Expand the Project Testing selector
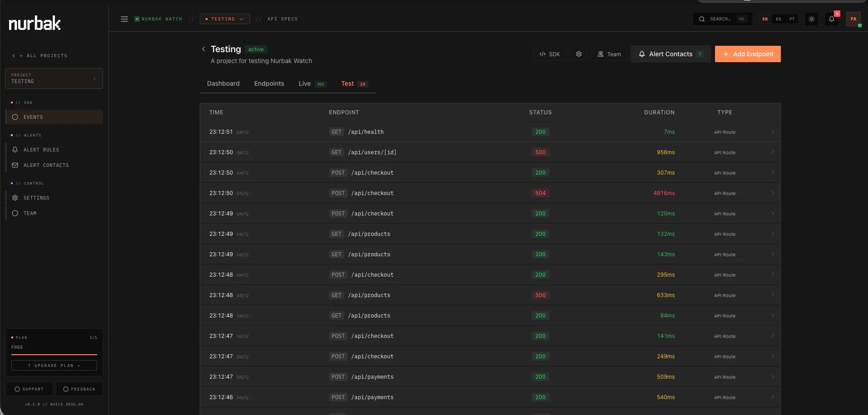This screenshot has width=868, height=415. click(54, 78)
